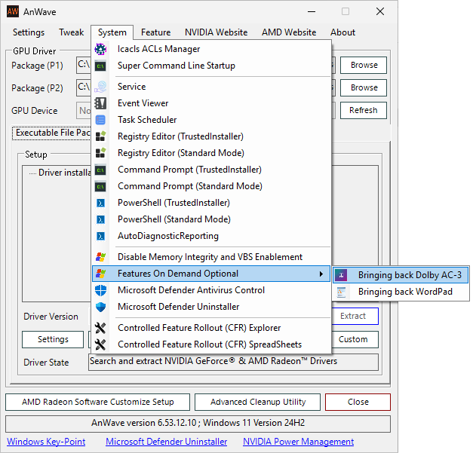Viewport: 476px width, 453px height.
Task: Click Features On Demand Optional icon
Action: pyautogui.click(x=100, y=274)
